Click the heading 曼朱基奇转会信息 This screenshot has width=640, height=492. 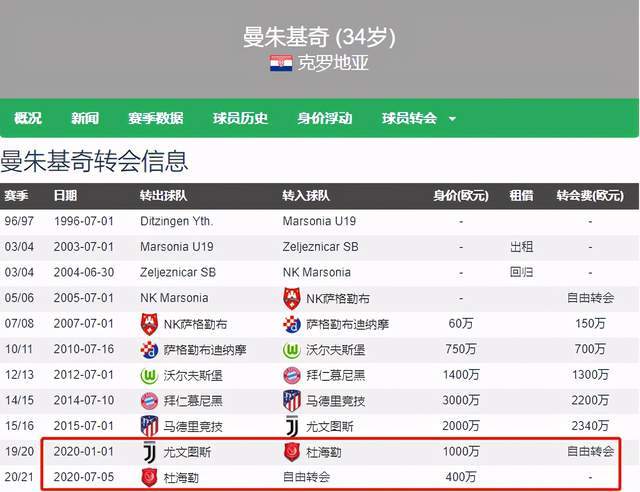pyautogui.click(x=94, y=161)
